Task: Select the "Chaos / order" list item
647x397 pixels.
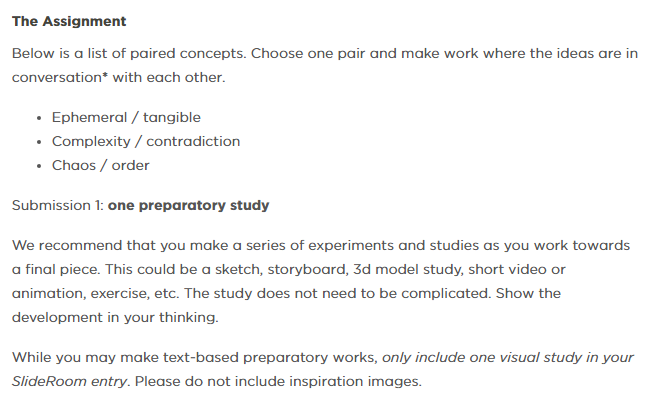Action: point(100,165)
